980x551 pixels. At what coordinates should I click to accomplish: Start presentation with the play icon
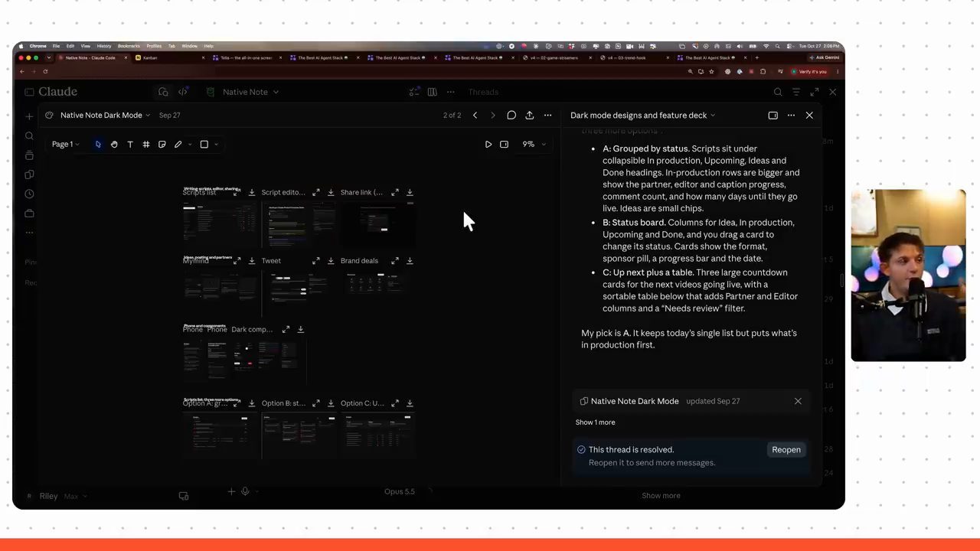(x=488, y=144)
